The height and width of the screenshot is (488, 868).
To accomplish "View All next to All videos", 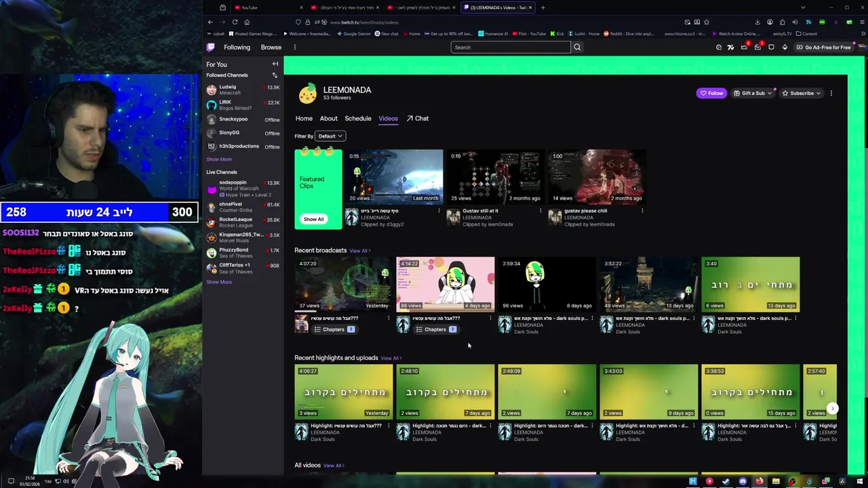I will [334, 466].
